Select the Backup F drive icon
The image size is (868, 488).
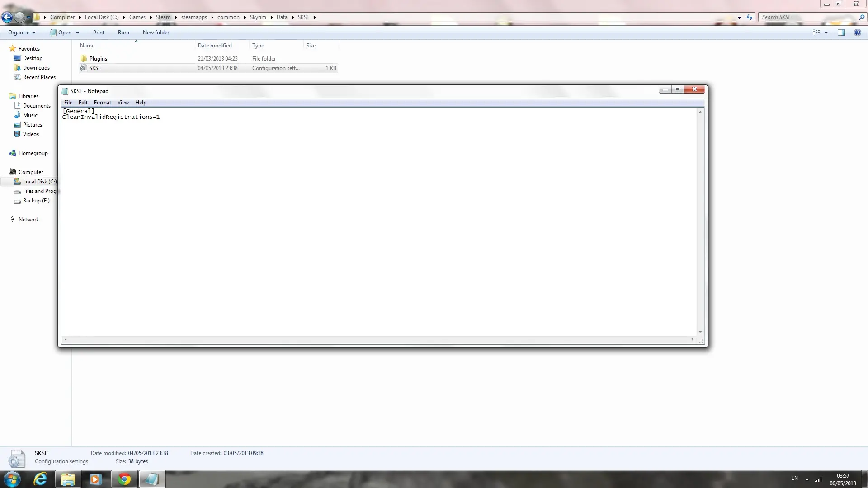[x=17, y=201]
